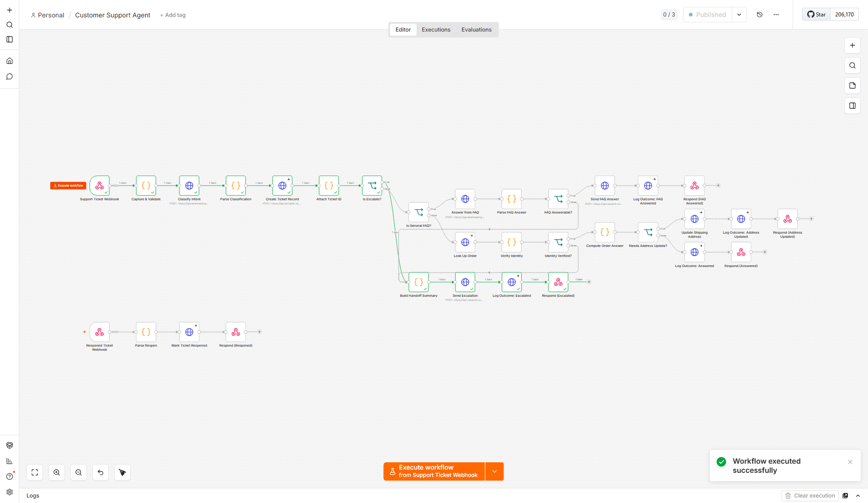Open the Support Ticket Webhook node
This screenshot has height=503, width=868.
click(x=100, y=186)
